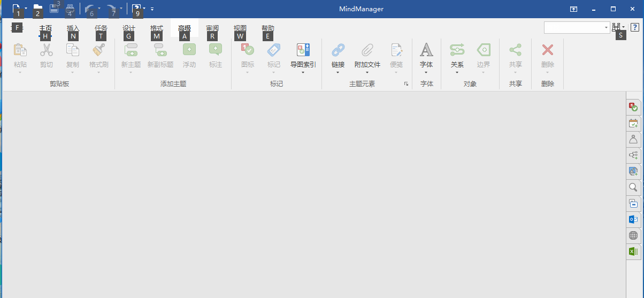This screenshot has width=644, height=298.
Task: Click the Link (链接) chain icon
Action: pos(338,50)
